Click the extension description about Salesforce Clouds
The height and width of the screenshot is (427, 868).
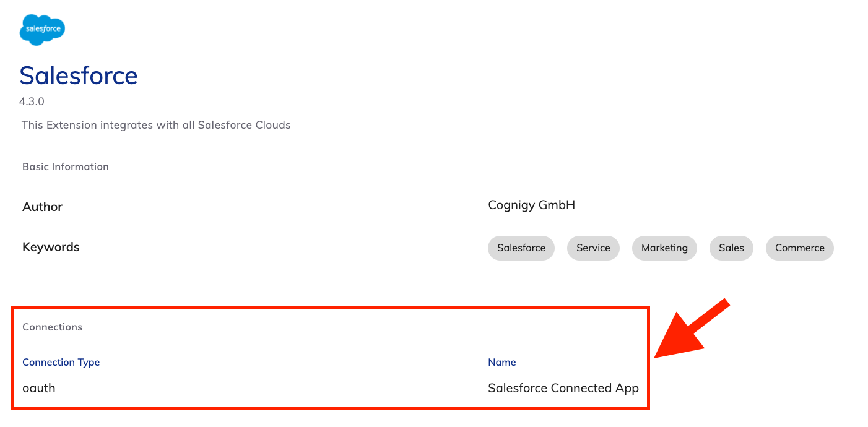click(156, 125)
